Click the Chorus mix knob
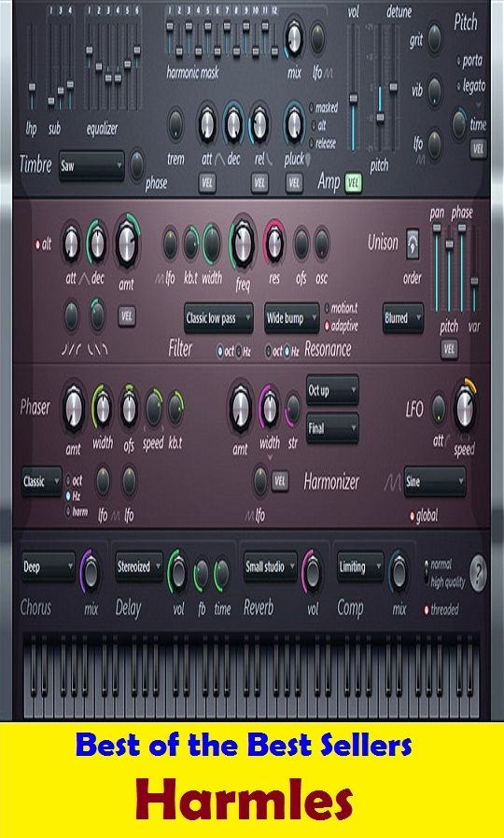The height and width of the screenshot is (838, 504). point(91,572)
